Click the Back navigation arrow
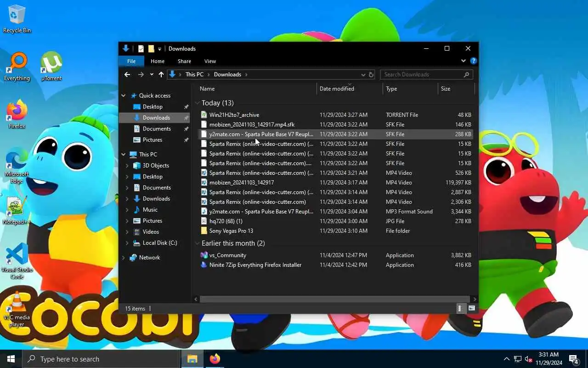This screenshot has width=588, height=368. click(127, 75)
